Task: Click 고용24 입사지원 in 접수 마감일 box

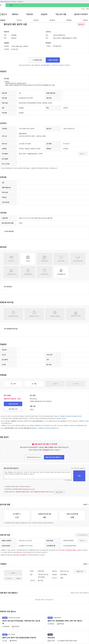Action: [13, 404]
